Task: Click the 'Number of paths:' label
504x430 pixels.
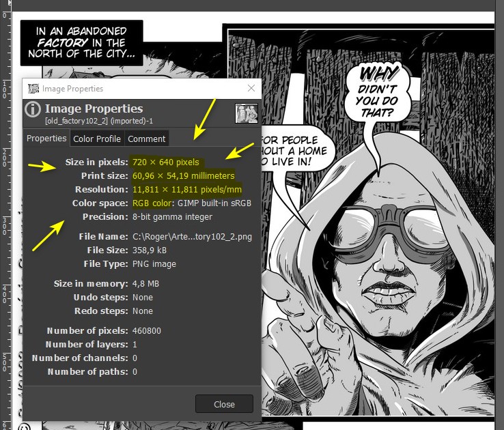Action: (x=87, y=372)
